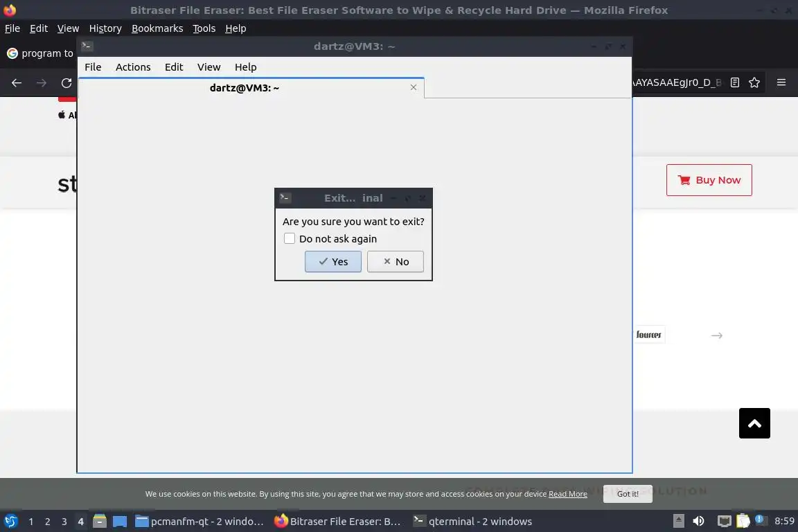Switch to virtual desktop 1
Image resolution: width=798 pixels, height=532 pixels.
coord(31,522)
